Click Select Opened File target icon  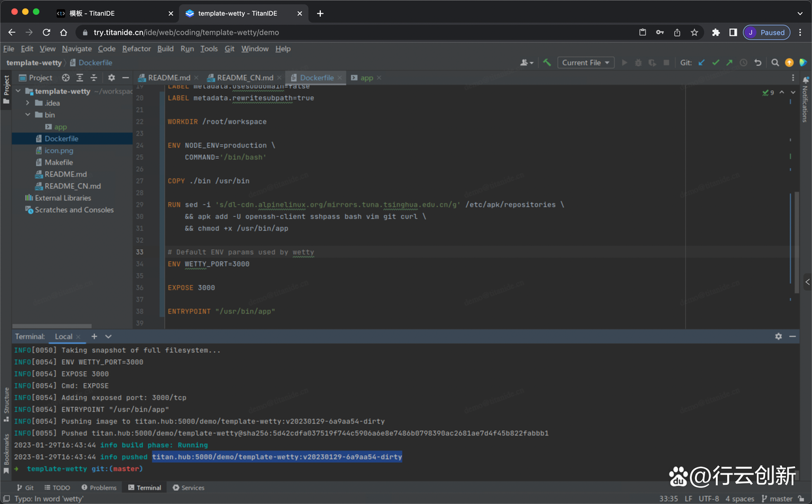(65, 78)
